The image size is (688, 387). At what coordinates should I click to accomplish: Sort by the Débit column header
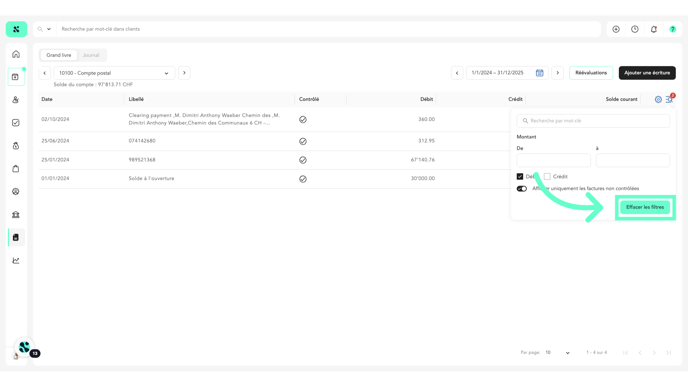[x=426, y=99]
